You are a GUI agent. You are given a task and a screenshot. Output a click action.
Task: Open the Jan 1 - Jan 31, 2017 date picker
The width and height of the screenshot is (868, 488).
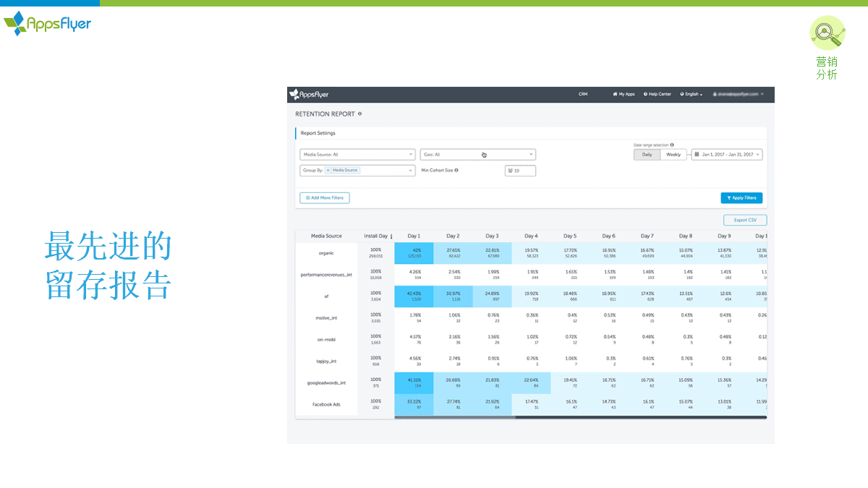coord(726,155)
